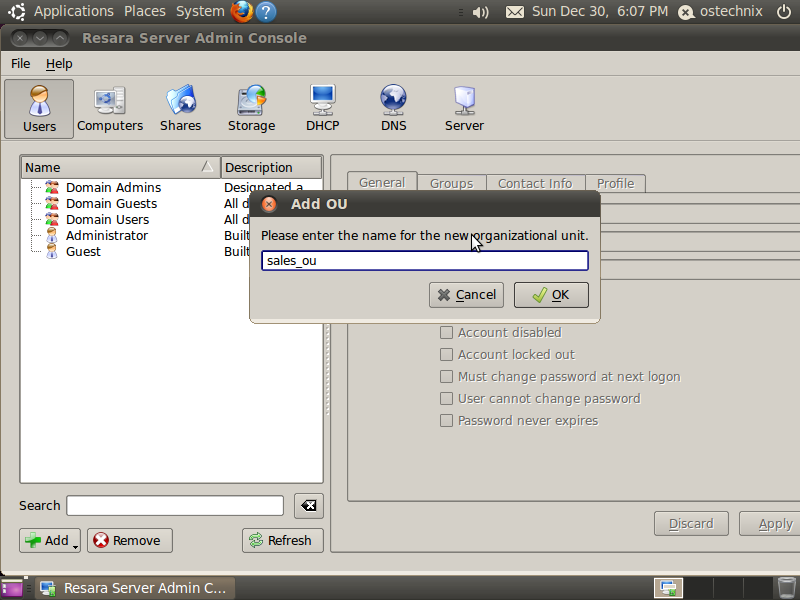The image size is (800, 600).
Task: Close the Add OU dialog with red X
Action: point(269,204)
